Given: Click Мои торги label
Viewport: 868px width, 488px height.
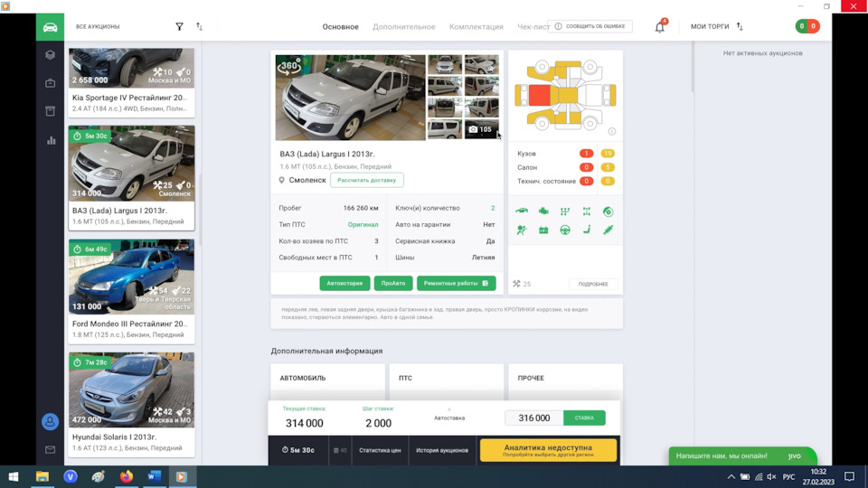Looking at the screenshot, I should coord(710,26).
